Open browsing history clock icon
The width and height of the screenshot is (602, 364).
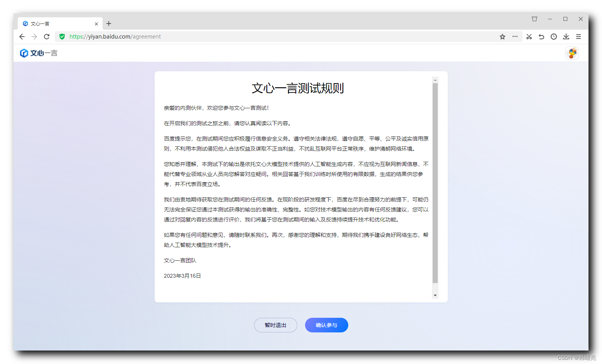click(x=554, y=37)
